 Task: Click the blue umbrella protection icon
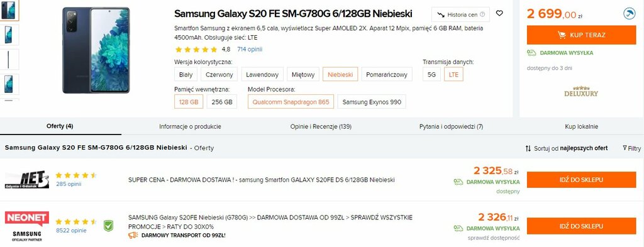(629, 14)
